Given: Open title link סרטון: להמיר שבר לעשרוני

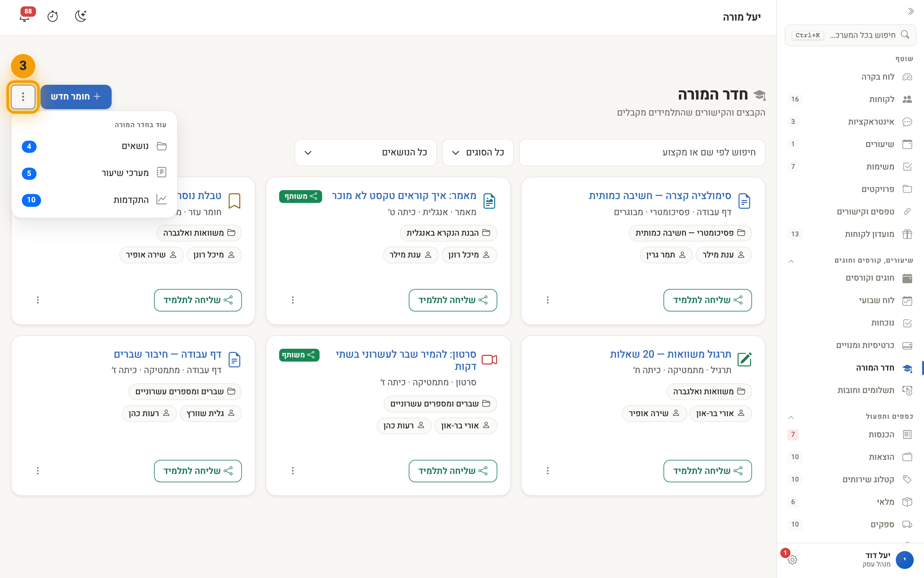Looking at the screenshot, I should pos(406,360).
